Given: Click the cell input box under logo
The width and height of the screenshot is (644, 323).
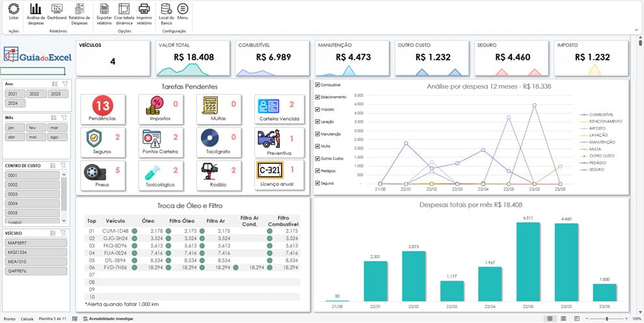Looking at the screenshot, I should tap(33, 71).
